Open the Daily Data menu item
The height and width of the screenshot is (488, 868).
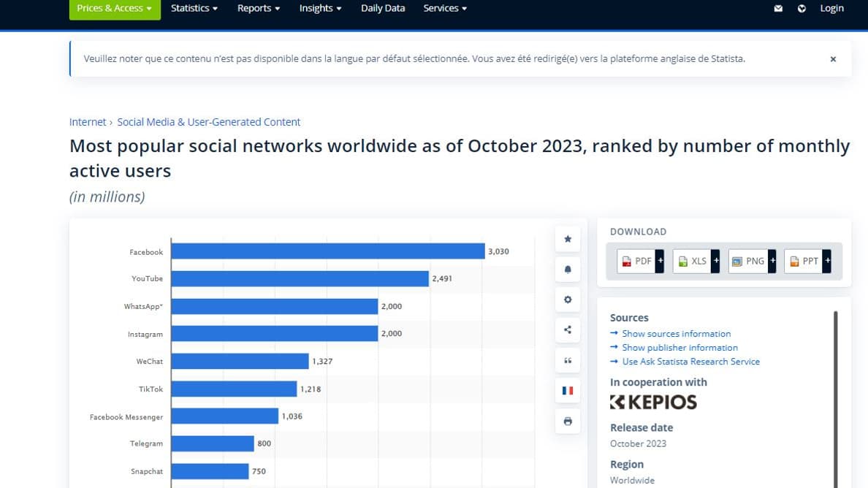point(383,9)
